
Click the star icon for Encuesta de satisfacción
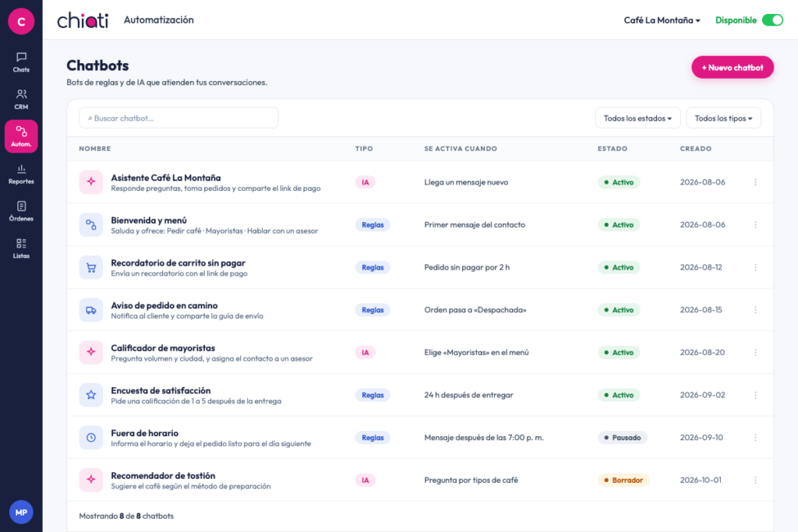pos(91,395)
